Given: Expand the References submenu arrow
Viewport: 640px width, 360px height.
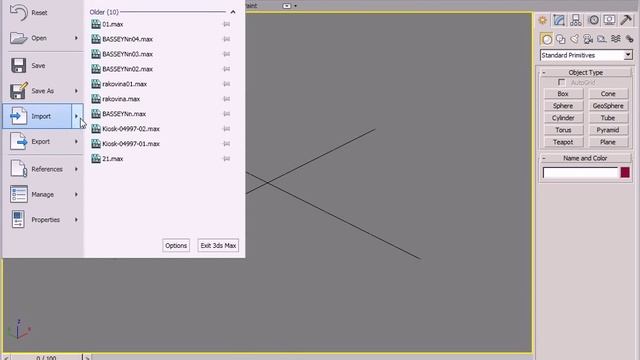Looking at the screenshot, I should pyautogui.click(x=76, y=169).
